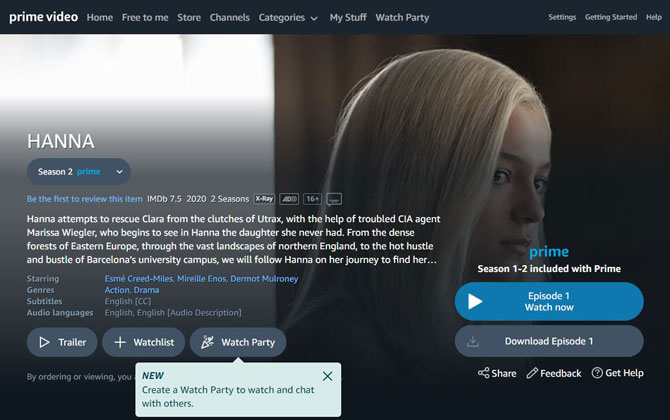Close the NEW Watch Party tooltip

tap(328, 376)
